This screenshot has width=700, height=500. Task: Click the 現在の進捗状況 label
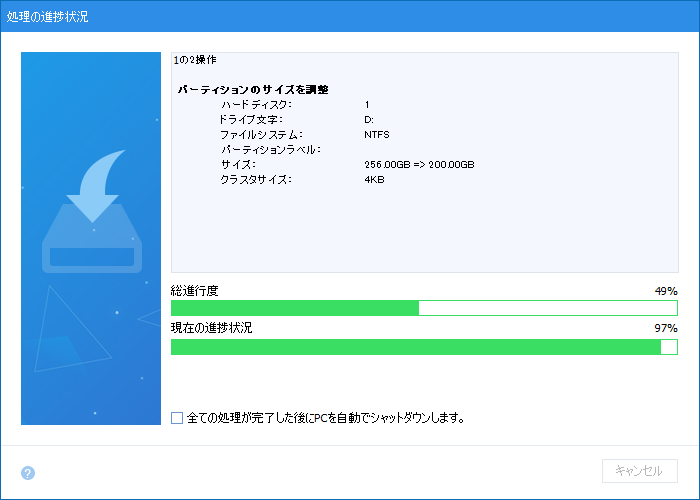pyautogui.click(x=212, y=328)
